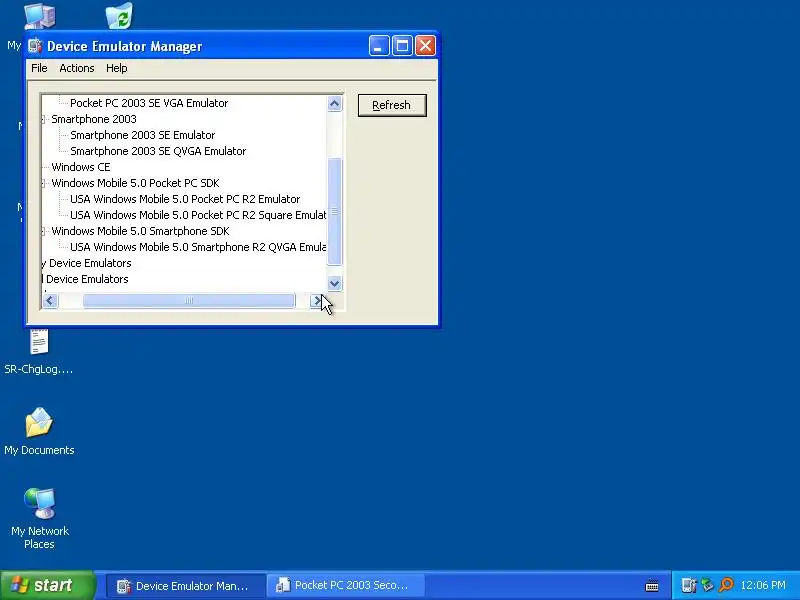
Task: Click the horizontal scrollbar left arrow
Action: (50, 301)
